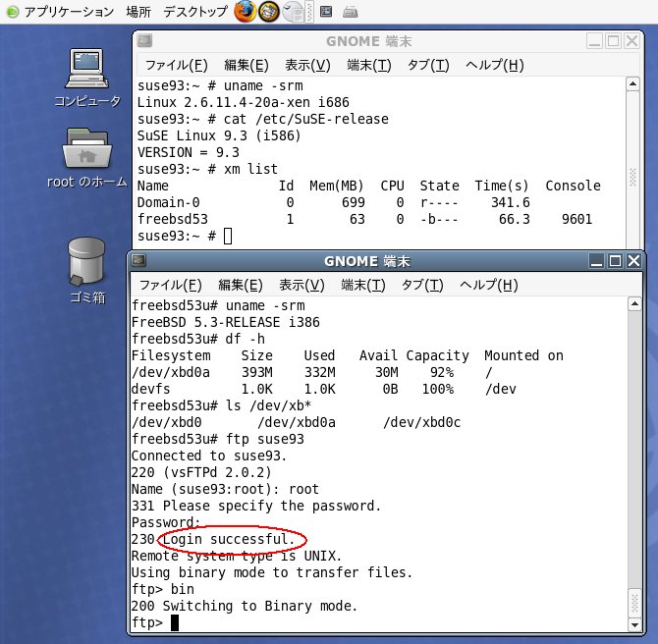The width and height of the screenshot is (658, 644).
Task: Maximize the lower GNOME terminal window
Action: pos(615,261)
